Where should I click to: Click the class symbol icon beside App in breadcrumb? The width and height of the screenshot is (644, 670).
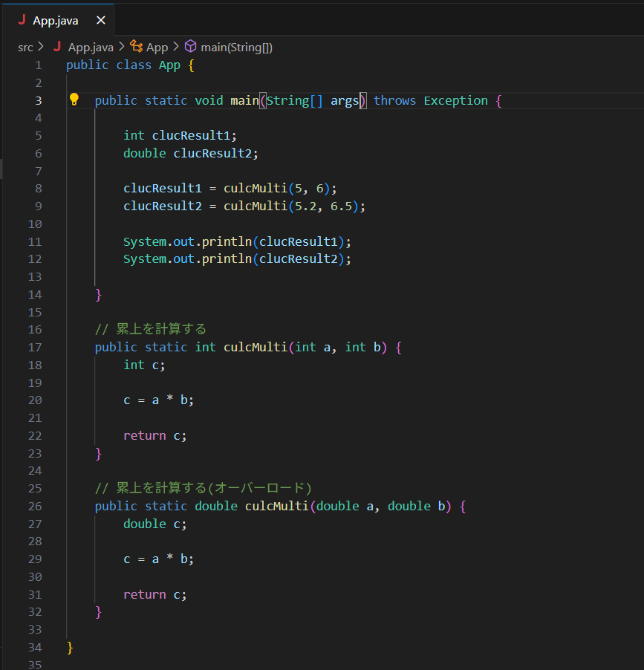[136, 47]
